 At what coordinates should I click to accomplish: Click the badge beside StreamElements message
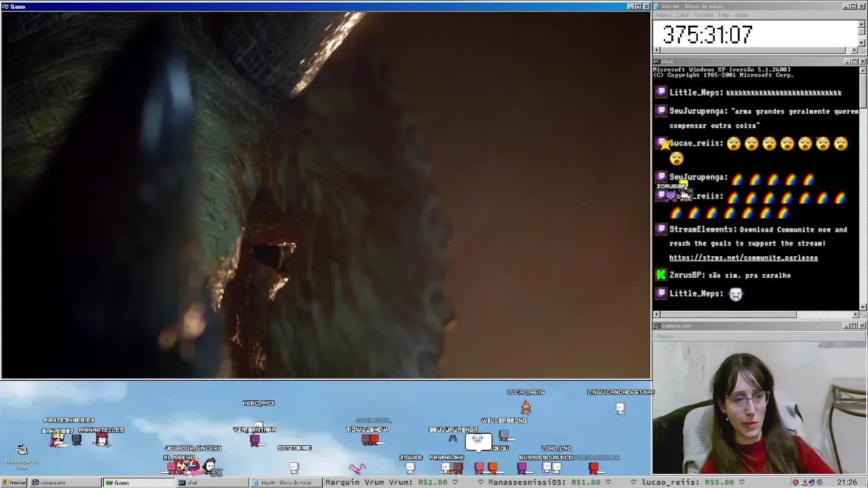[x=661, y=230]
